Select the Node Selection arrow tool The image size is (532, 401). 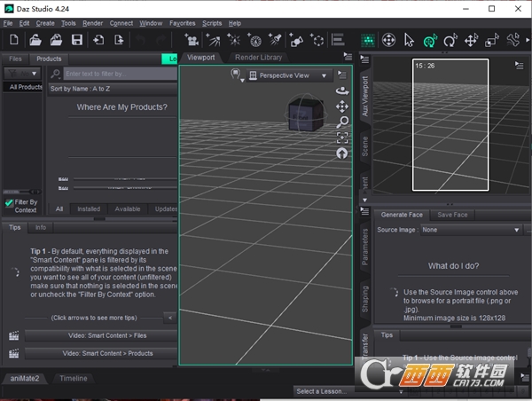(409, 40)
